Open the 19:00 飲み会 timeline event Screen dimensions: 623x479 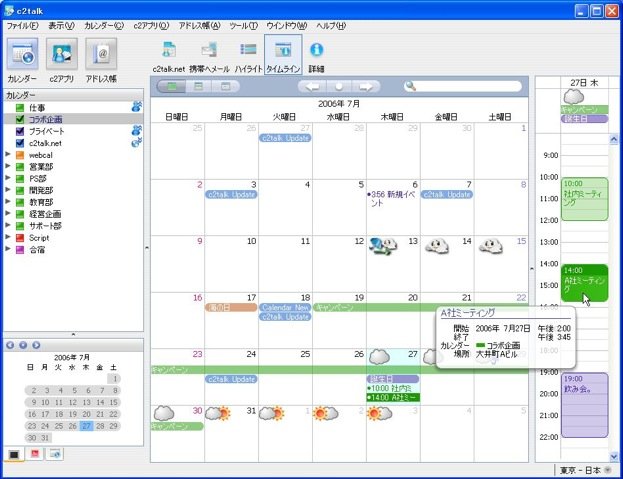[x=584, y=405]
